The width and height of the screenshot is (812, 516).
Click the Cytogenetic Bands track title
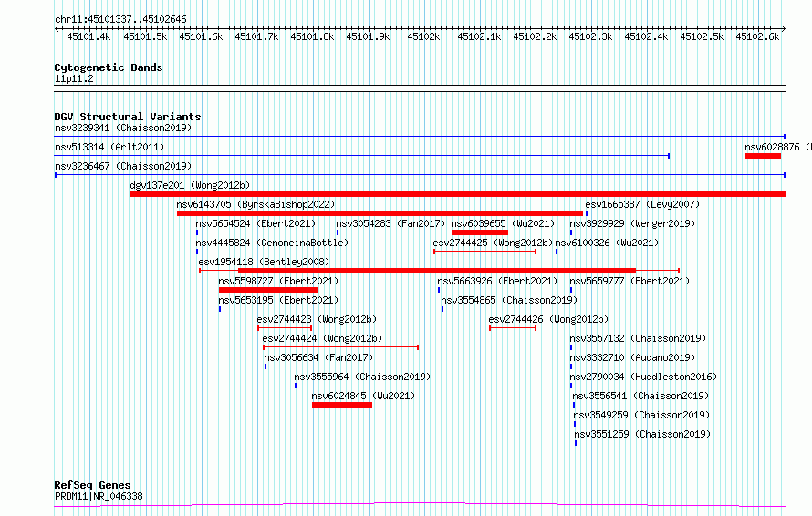pos(109,67)
